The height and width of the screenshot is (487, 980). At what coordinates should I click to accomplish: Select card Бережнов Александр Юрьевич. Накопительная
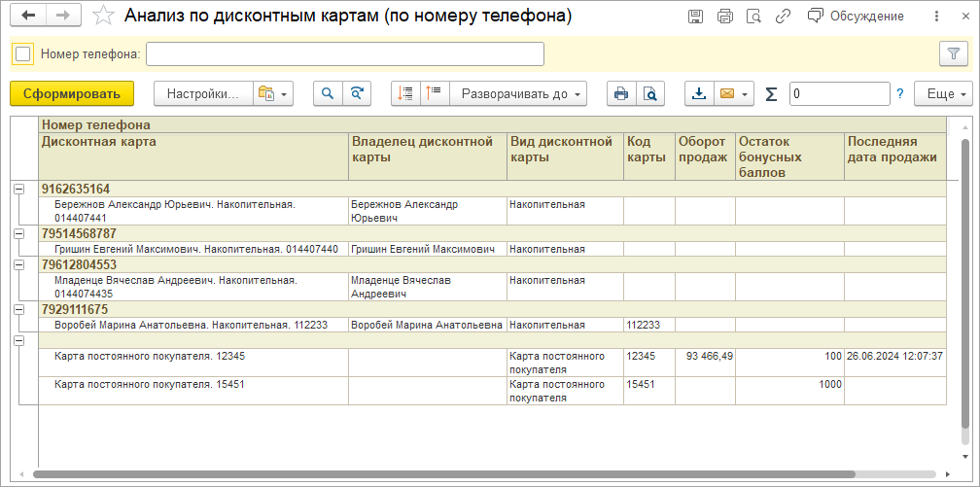point(193,211)
